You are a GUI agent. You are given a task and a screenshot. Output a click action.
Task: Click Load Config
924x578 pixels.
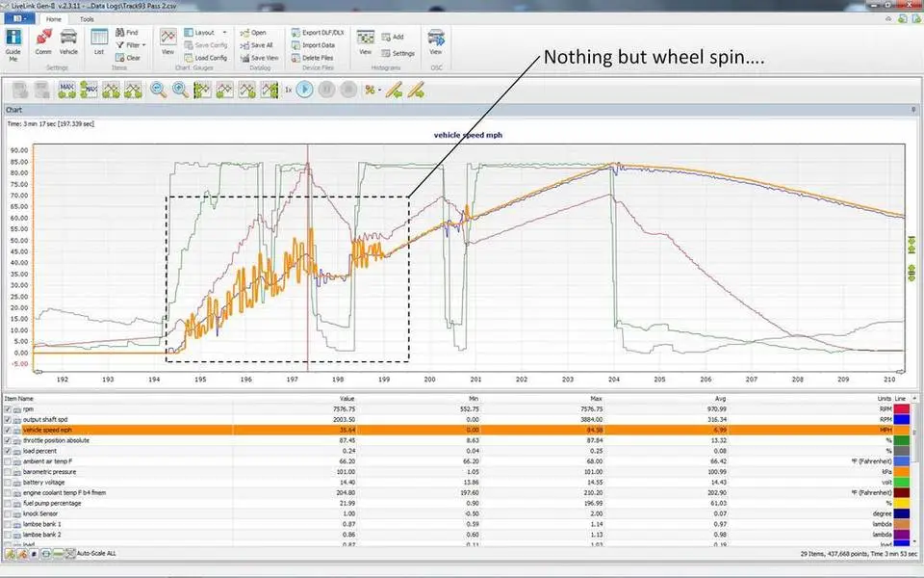click(x=206, y=58)
